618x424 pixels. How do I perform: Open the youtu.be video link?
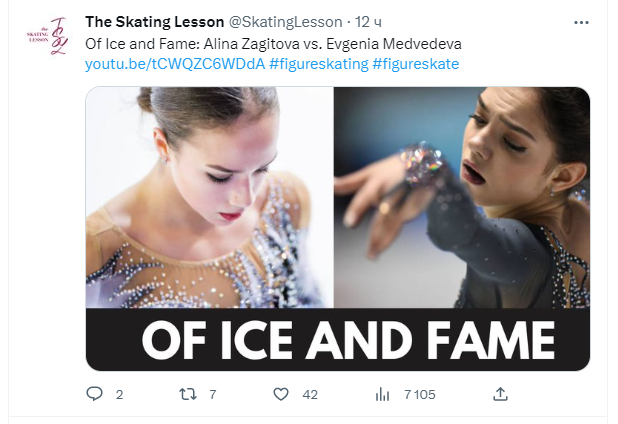pyautogui.click(x=175, y=63)
